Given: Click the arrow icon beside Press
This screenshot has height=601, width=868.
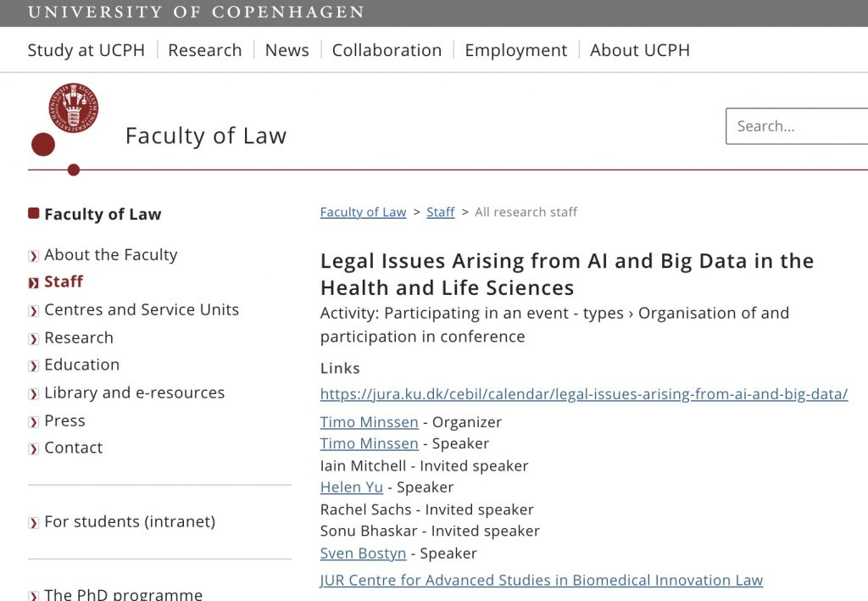Looking at the screenshot, I should [x=34, y=422].
